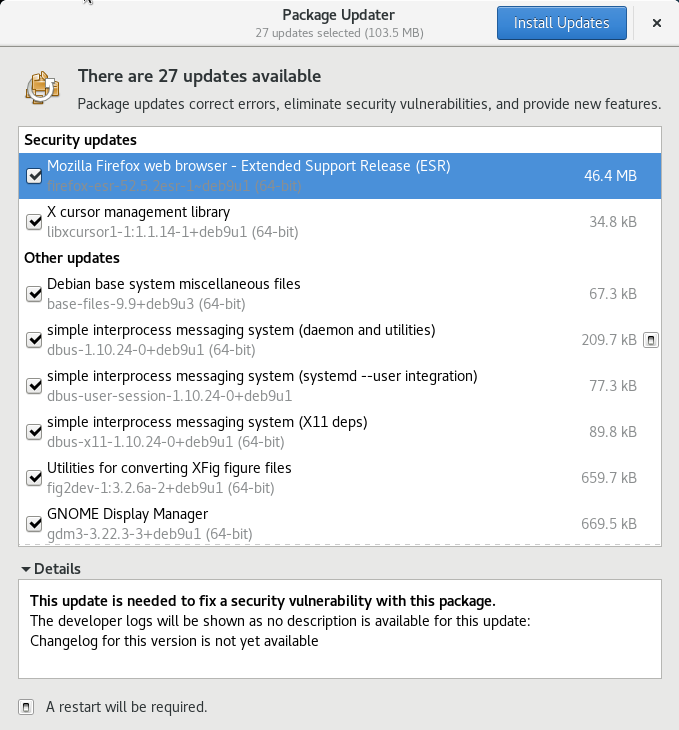Toggle the dbus X11 deps checkbox
Viewport: 679px width, 730px height.
click(x=34, y=432)
